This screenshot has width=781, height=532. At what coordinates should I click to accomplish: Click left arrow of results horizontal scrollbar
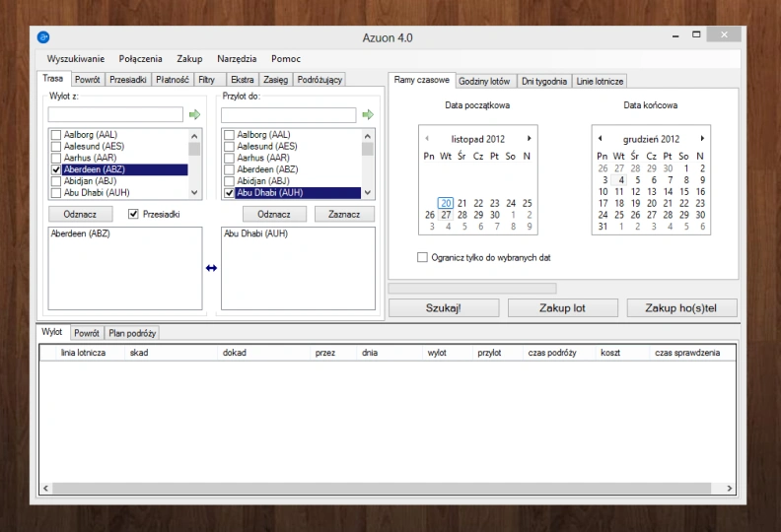pyautogui.click(x=45, y=489)
